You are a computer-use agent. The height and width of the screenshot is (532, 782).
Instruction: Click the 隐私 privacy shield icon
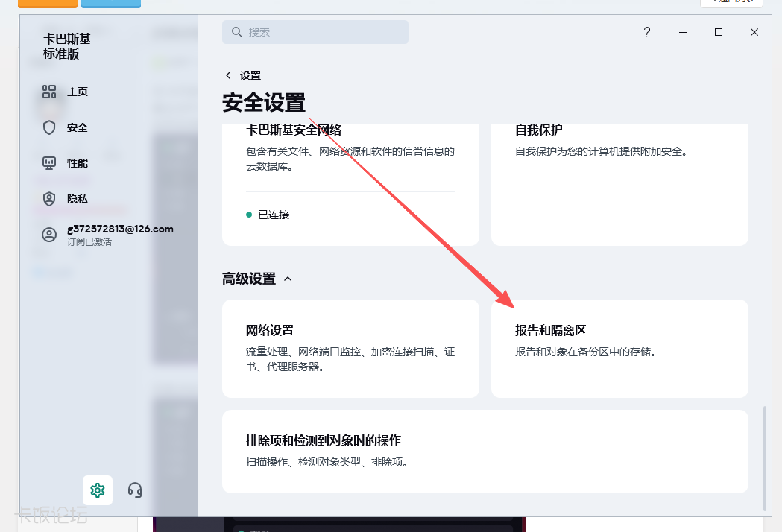pos(49,199)
